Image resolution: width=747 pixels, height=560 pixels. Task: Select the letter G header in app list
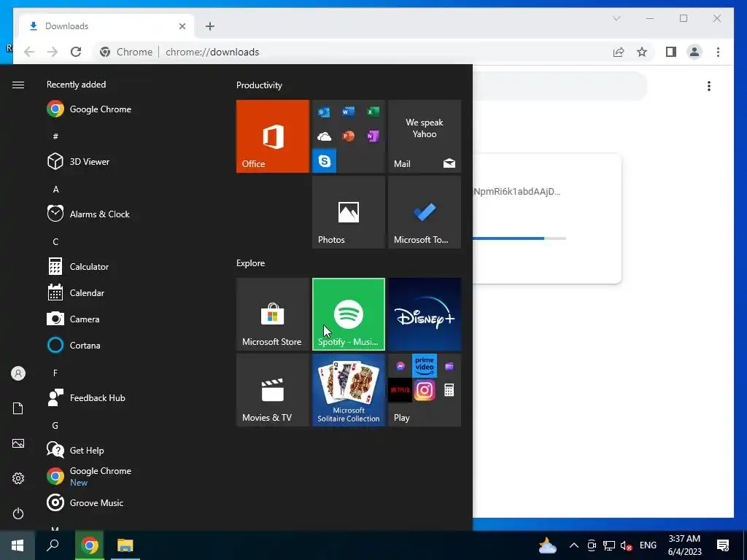(55, 425)
